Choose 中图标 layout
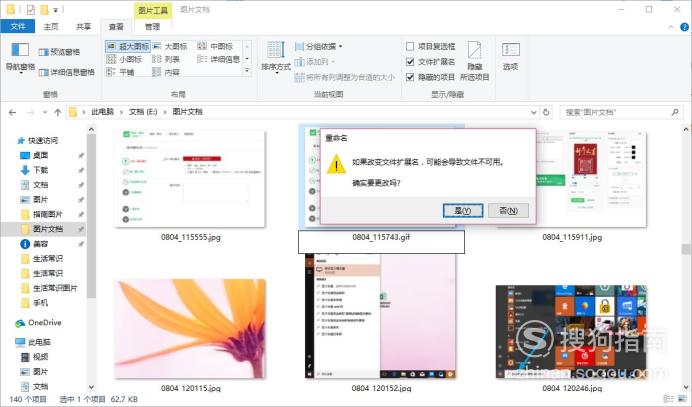The width and height of the screenshot is (692, 407). pos(215,46)
